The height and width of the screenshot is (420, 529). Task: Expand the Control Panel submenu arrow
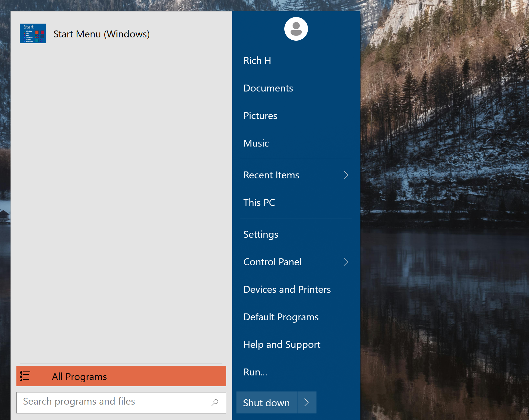pyautogui.click(x=346, y=262)
